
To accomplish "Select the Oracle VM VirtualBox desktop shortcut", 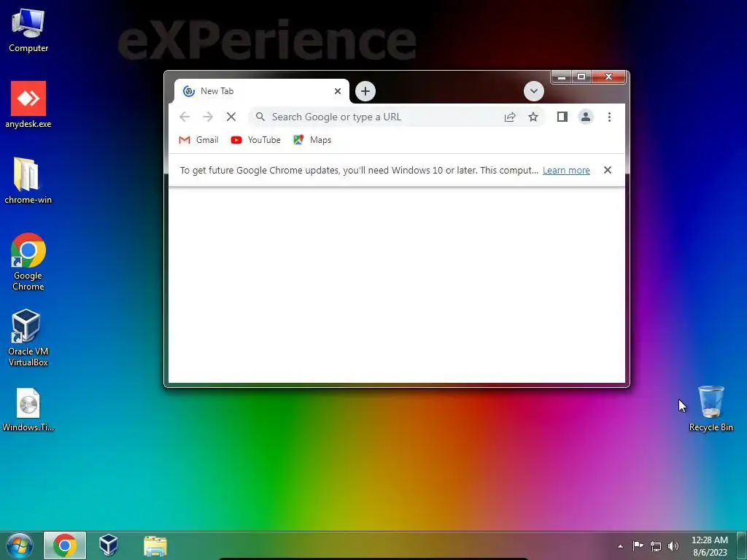I will (28, 338).
